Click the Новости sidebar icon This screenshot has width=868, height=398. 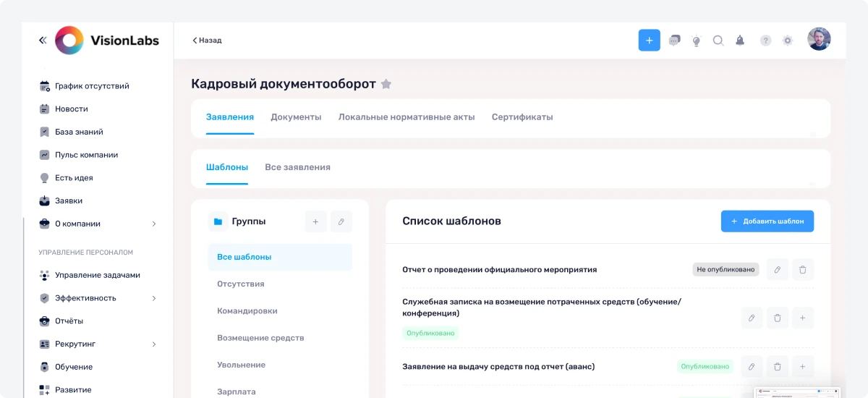(44, 109)
